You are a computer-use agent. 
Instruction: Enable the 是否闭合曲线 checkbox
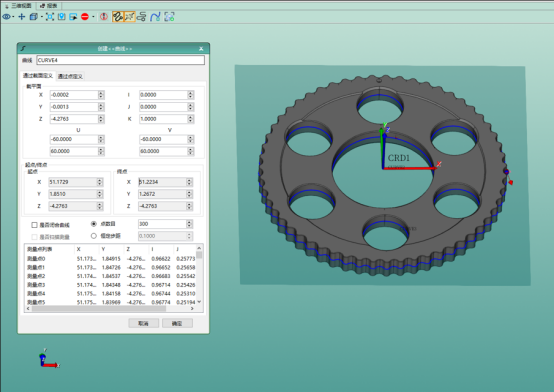[34, 225]
